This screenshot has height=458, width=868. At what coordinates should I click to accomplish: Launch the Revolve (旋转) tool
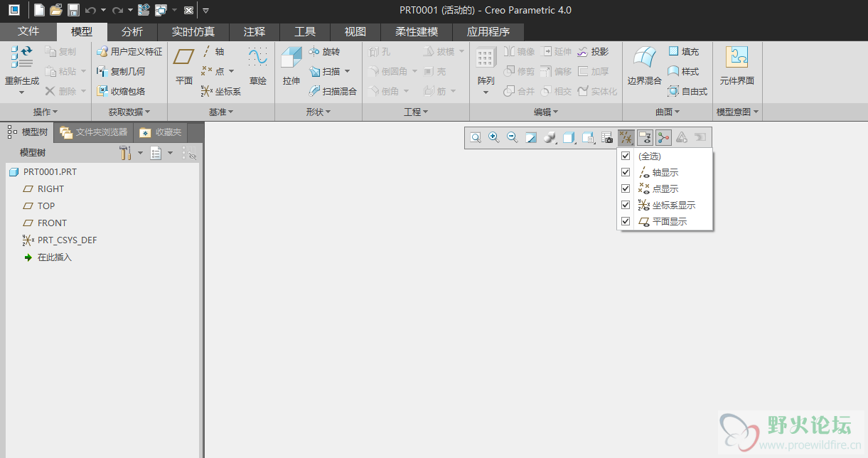325,52
